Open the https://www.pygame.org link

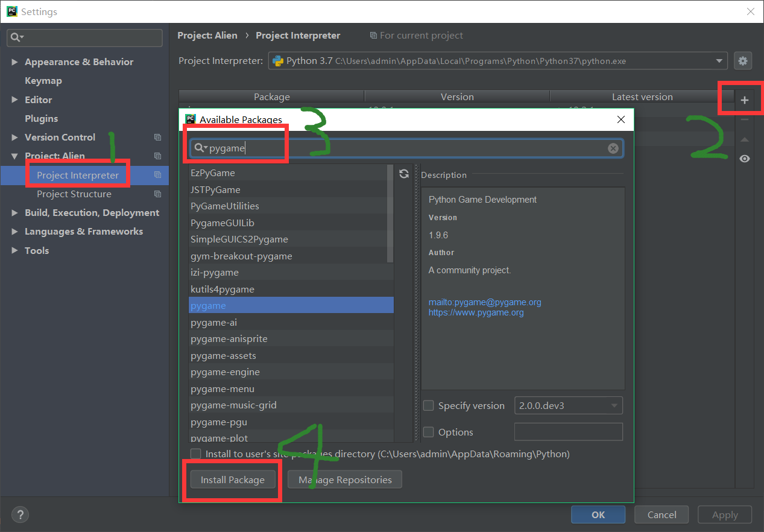click(x=476, y=312)
